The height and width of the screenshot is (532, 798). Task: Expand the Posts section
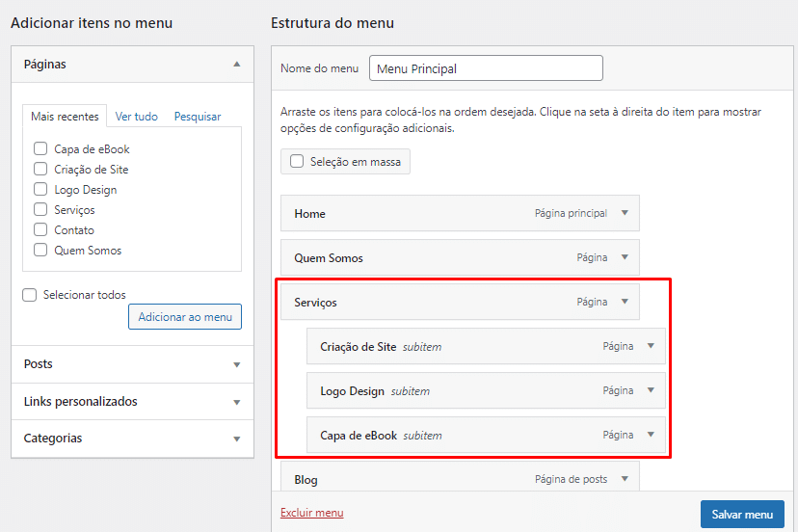tap(236, 364)
